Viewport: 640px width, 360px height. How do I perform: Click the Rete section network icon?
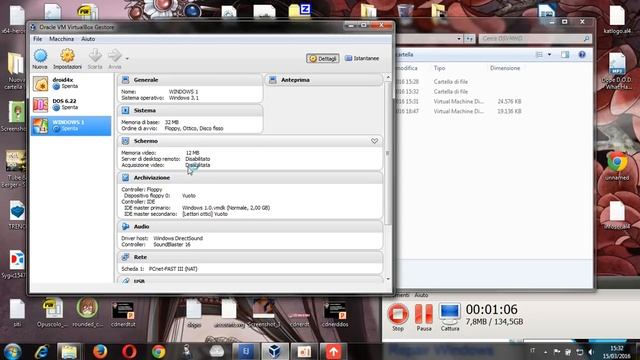point(125,257)
